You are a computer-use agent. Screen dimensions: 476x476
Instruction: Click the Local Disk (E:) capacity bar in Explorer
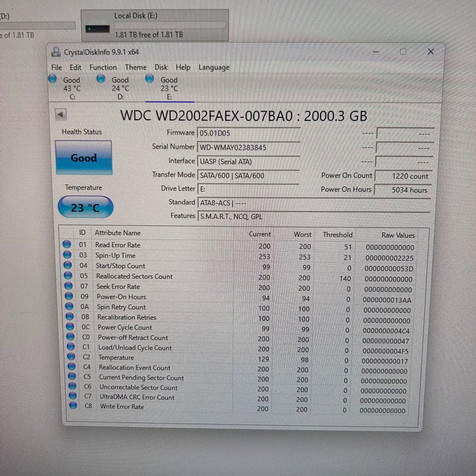(x=170, y=25)
